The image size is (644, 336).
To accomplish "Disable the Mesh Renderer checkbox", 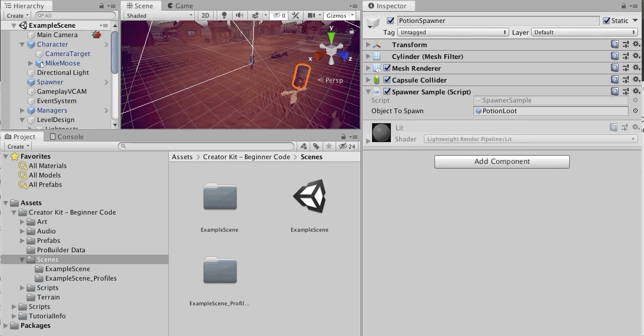I will (x=387, y=68).
